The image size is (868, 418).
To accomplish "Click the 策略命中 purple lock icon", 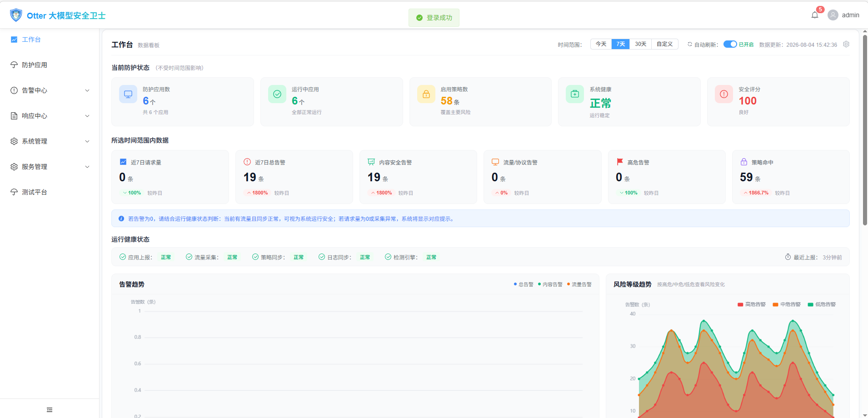I will point(744,162).
